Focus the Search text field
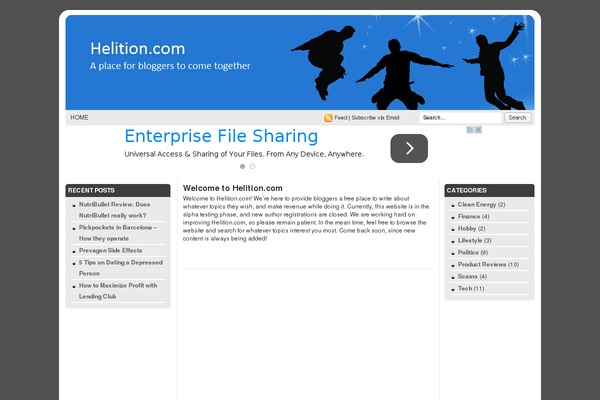 (x=460, y=118)
